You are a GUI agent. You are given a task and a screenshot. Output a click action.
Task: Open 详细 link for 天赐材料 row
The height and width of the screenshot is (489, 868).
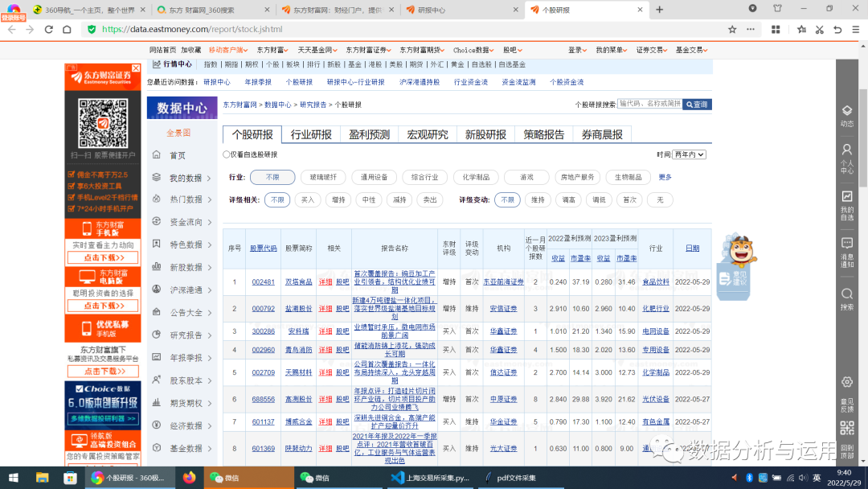click(325, 372)
